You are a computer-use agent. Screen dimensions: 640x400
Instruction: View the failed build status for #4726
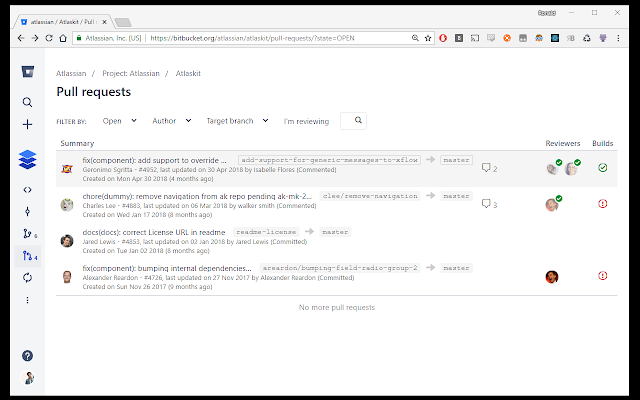602,276
